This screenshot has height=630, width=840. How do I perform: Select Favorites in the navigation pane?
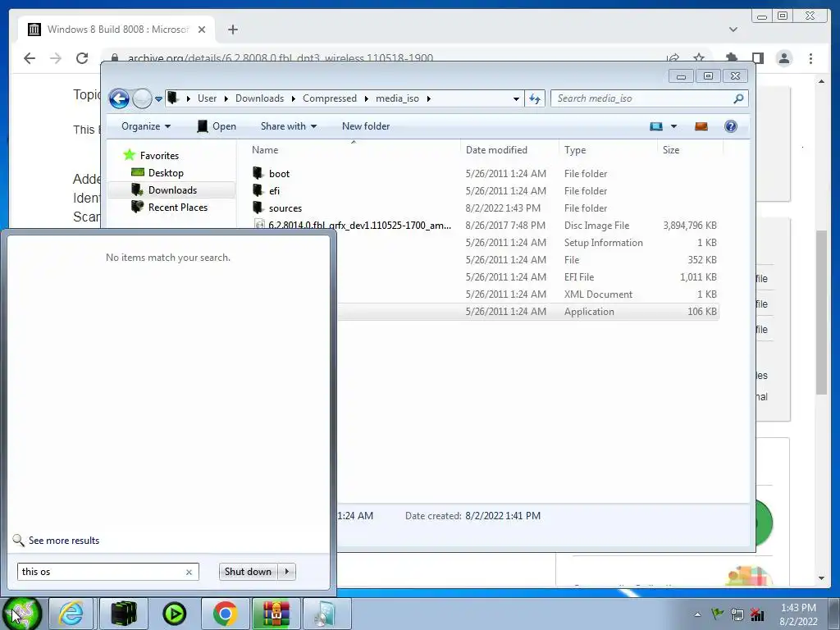click(x=159, y=155)
